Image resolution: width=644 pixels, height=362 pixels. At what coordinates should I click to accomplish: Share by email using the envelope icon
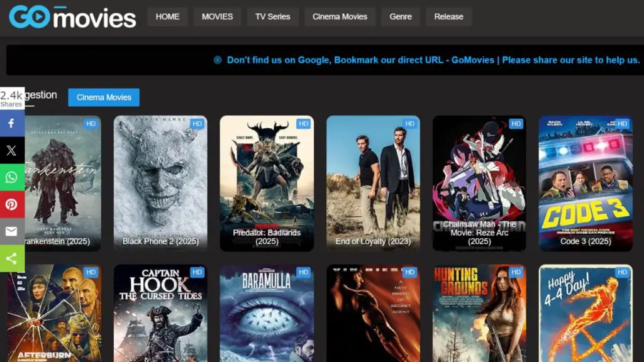(x=11, y=231)
